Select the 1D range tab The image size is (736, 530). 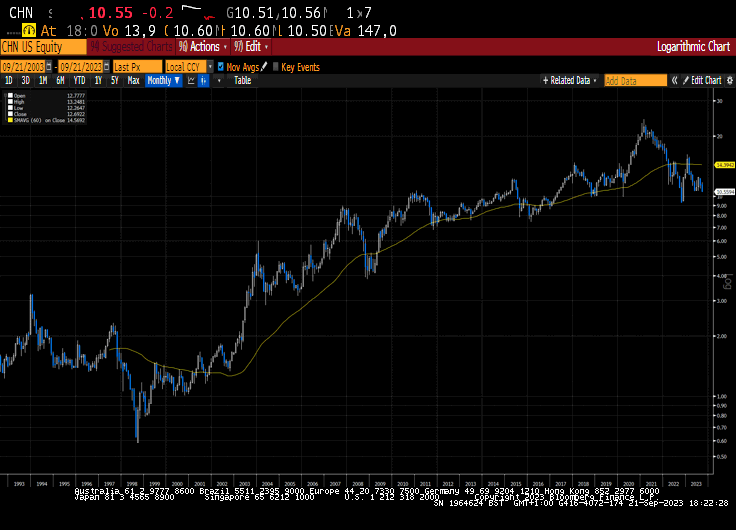pos(9,81)
